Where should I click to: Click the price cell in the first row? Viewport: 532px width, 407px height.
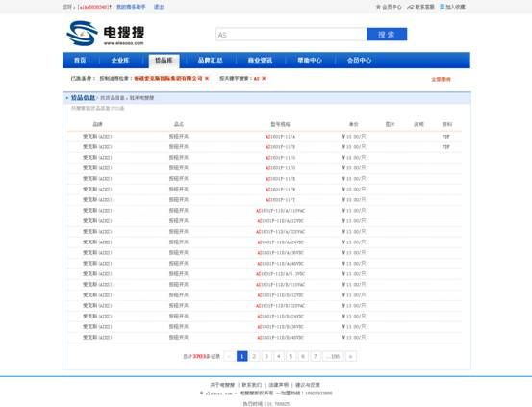[354, 137]
